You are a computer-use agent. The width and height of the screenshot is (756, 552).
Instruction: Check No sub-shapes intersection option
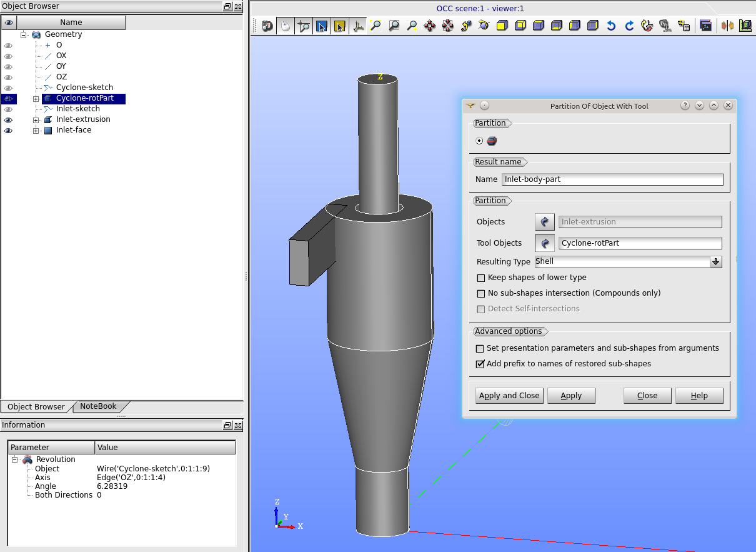(x=481, y=293)
